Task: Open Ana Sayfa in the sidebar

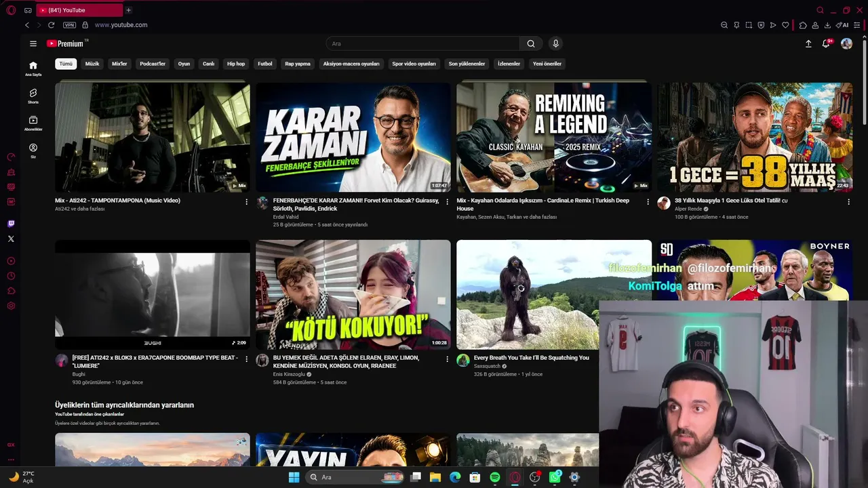Action: click(33, 68)
